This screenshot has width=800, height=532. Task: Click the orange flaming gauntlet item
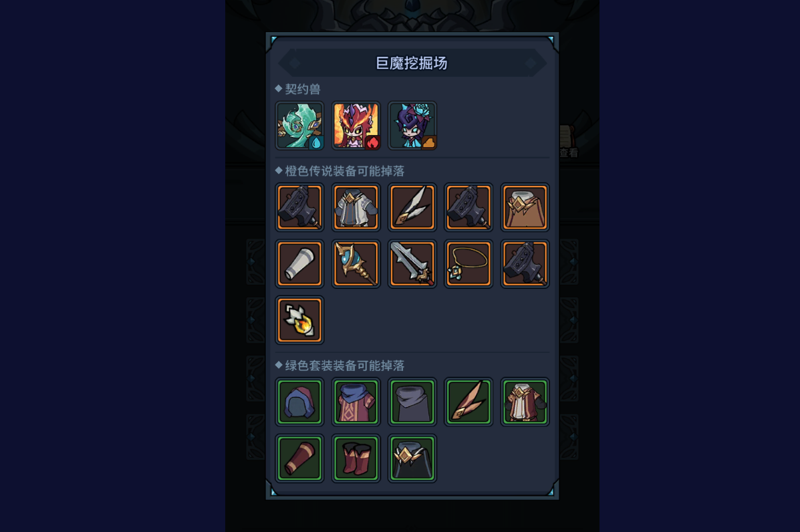[x=299, y=320]
